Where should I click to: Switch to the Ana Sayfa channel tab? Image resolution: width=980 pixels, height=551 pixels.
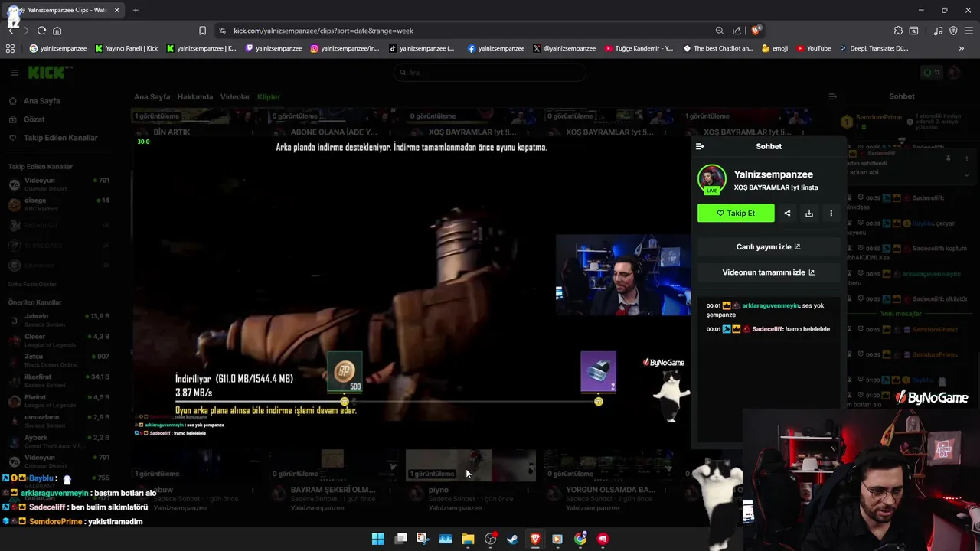[x=152, y=97]
